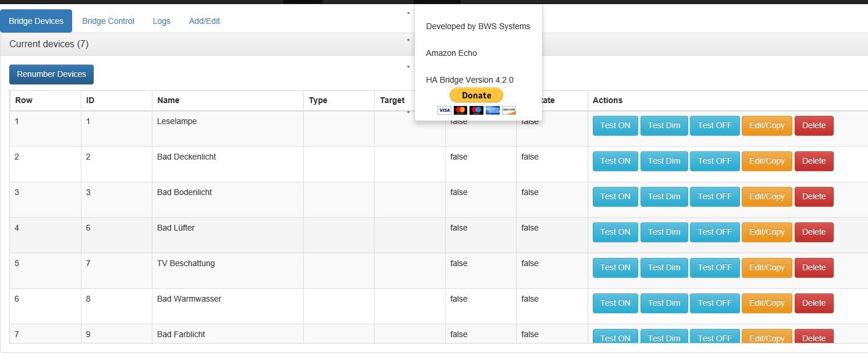
Task: Click the Name column header
Action: coord(168,100)
